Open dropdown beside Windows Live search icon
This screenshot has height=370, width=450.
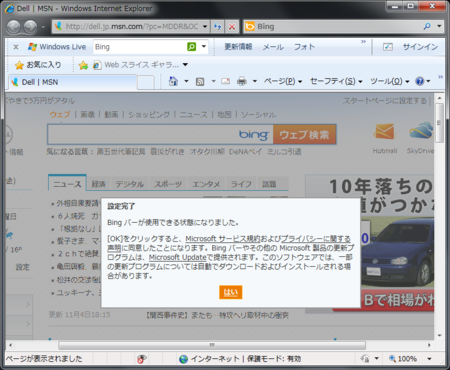coord(204,47)
